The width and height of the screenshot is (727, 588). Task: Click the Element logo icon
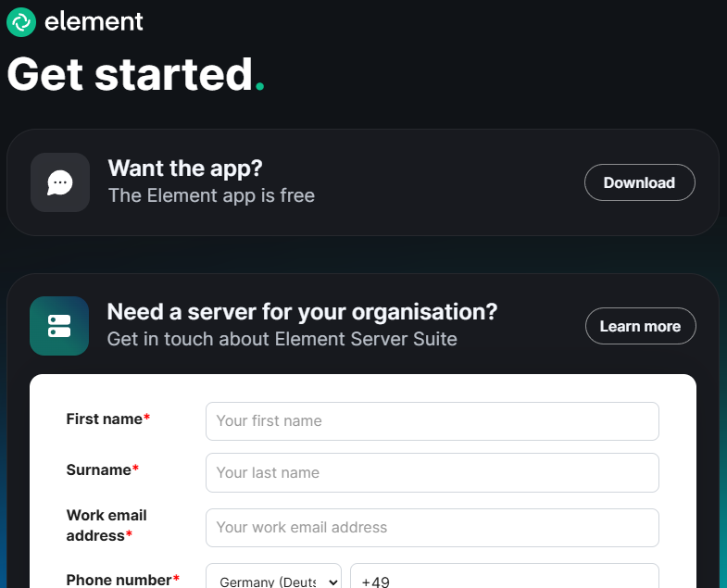tap(21, 22)
